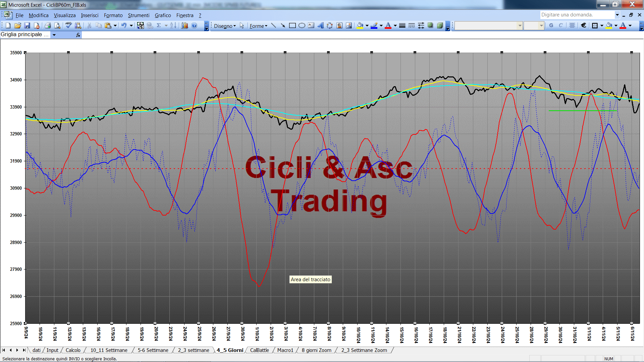Click the Shadow Style icon

(430, 25)
